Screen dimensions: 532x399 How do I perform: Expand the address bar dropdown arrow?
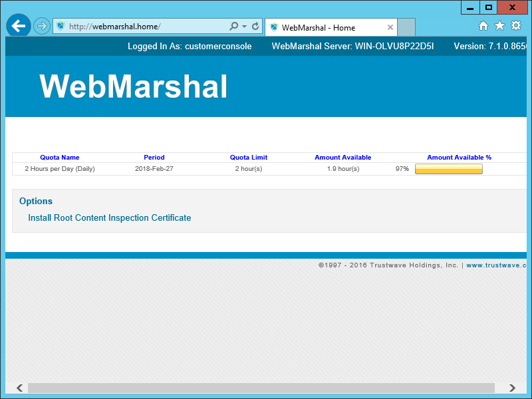point(244,27)
